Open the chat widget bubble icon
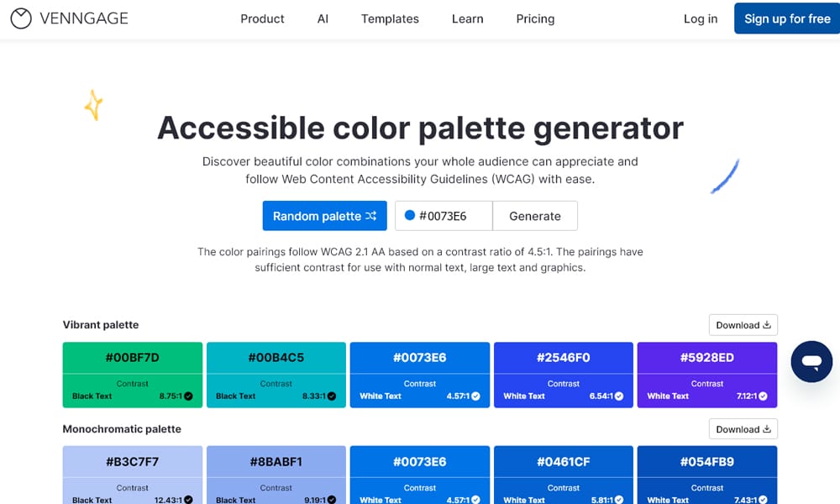The width and height of the screenshot is (840, 504). click(x=811, y=362)
